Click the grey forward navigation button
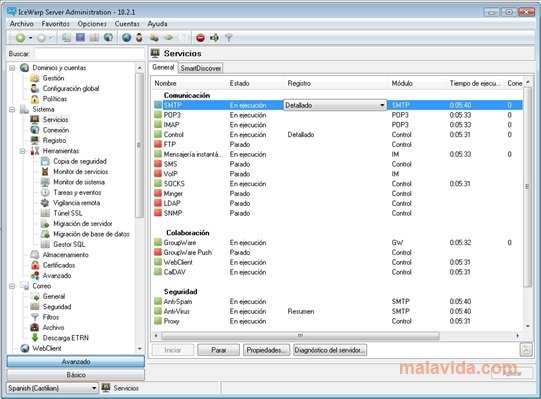 [41, 38]
